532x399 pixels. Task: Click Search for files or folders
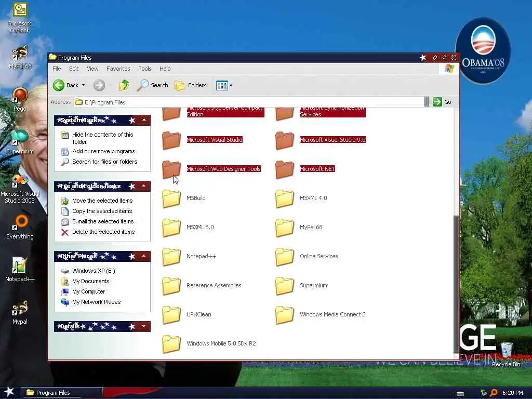104,162
